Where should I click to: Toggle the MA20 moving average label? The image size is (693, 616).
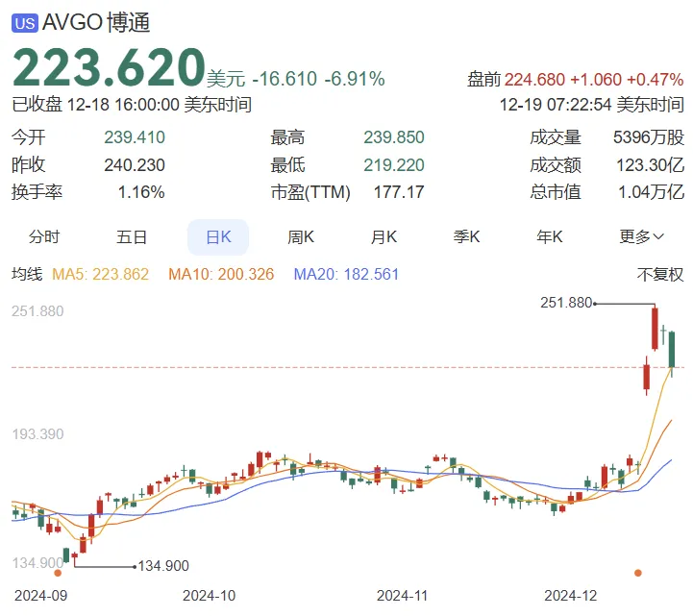point(346,275)
